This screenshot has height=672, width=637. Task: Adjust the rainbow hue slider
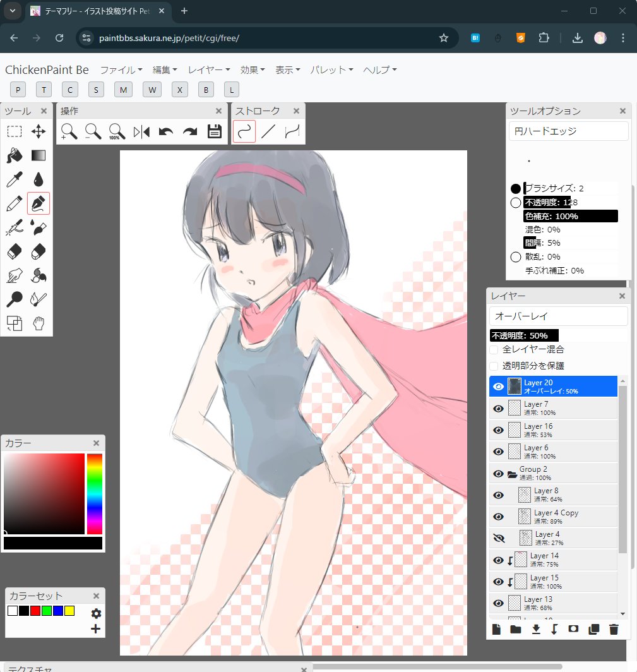pos(95,494)
